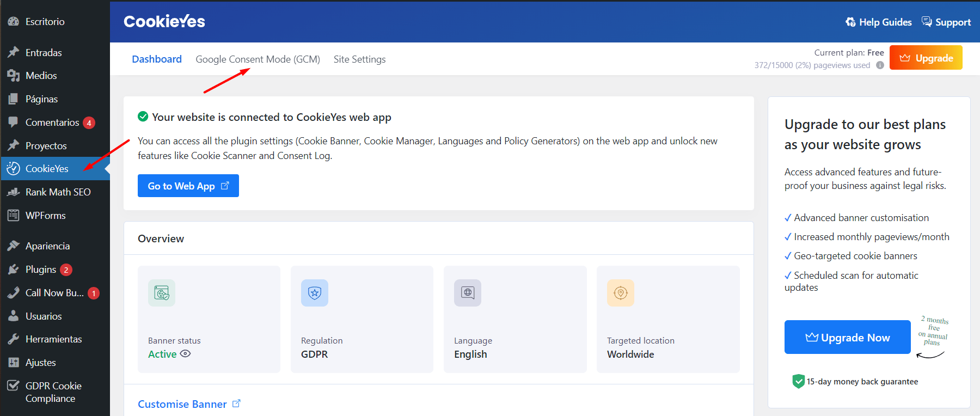Click the CookieYes cookie icon in sidebar
This screenshot has height=416, width=980.
tap(13, 169)
